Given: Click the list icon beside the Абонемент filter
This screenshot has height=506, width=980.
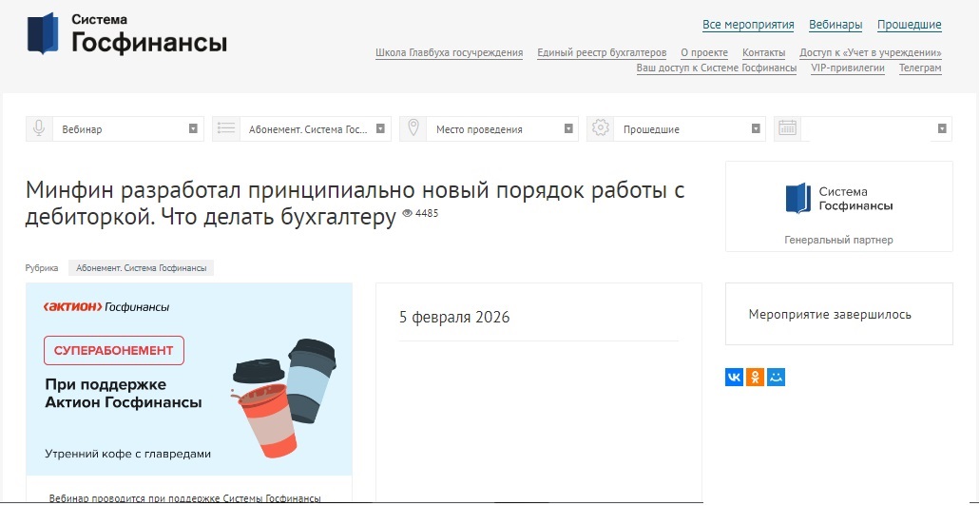Looking at the screenshot, I should (225, 129).
